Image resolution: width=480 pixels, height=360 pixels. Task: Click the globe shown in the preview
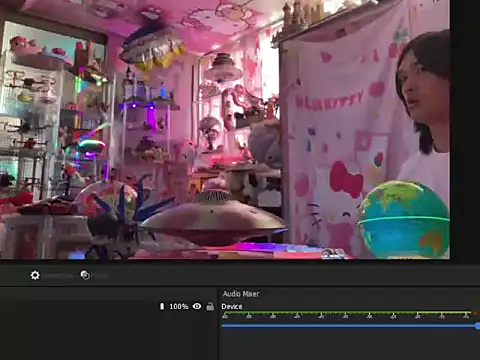(403, 218)
